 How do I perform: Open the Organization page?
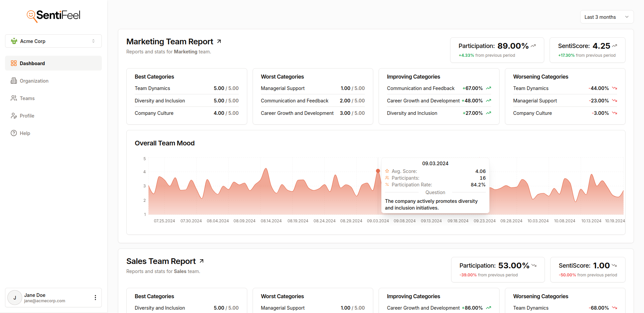click(x=53, y=81)
